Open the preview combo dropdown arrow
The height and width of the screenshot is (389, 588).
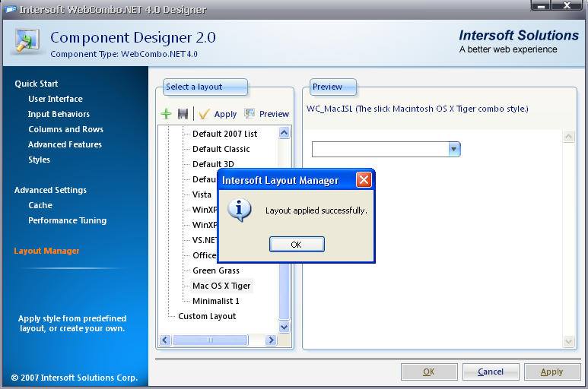(454, 150)
